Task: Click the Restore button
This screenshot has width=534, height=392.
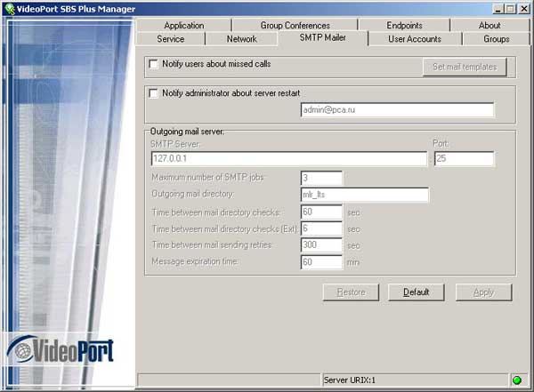Action: coord(351,292)
